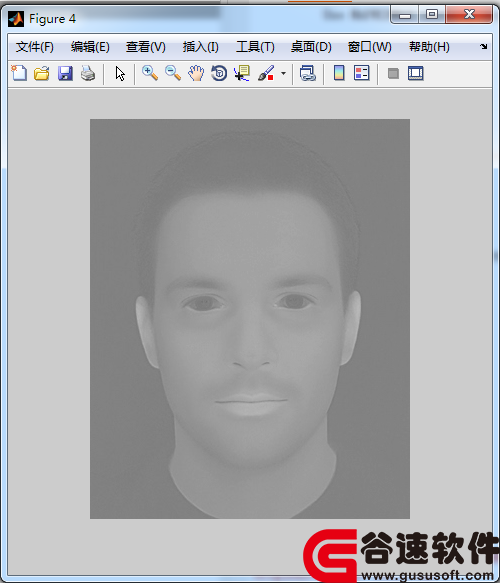Click the Link Plot icon

pos(308,73)
